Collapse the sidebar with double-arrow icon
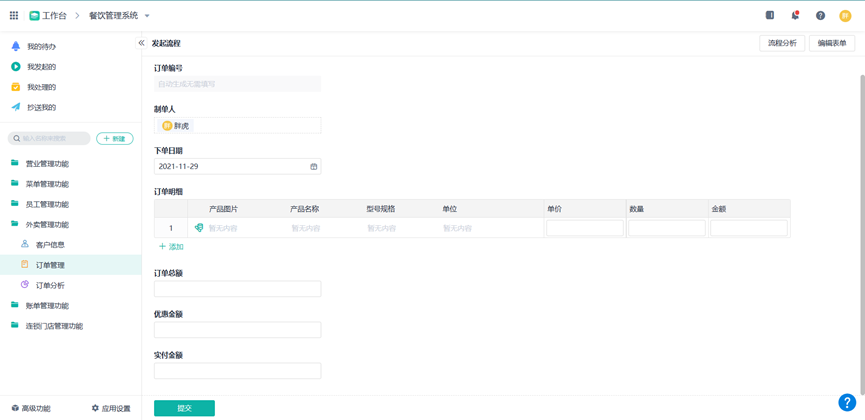865x420 pixels. (141, 44)
